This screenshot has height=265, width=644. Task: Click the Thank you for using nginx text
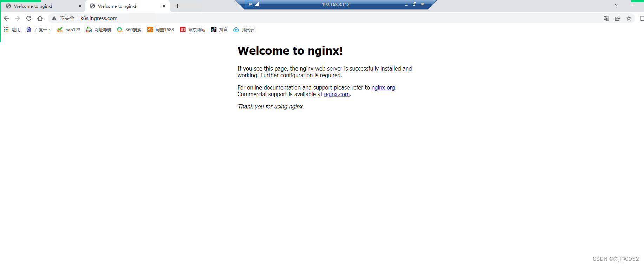click(x=271, y=106)
